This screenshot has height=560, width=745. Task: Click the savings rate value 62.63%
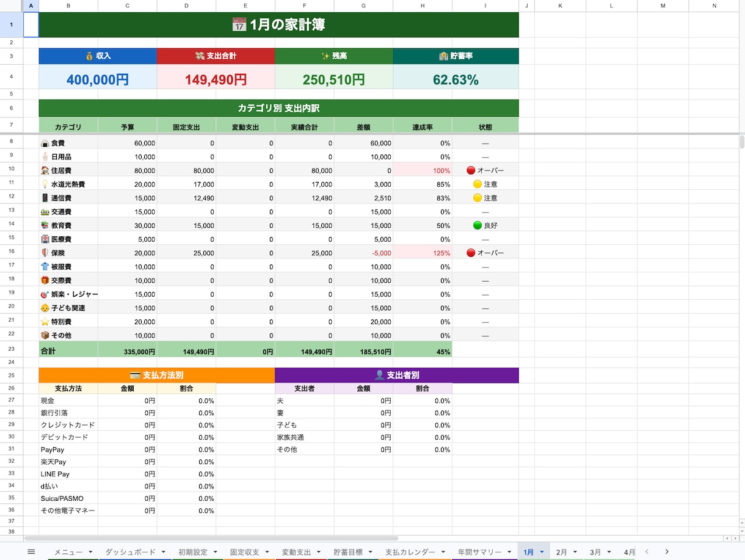[456, 79]
